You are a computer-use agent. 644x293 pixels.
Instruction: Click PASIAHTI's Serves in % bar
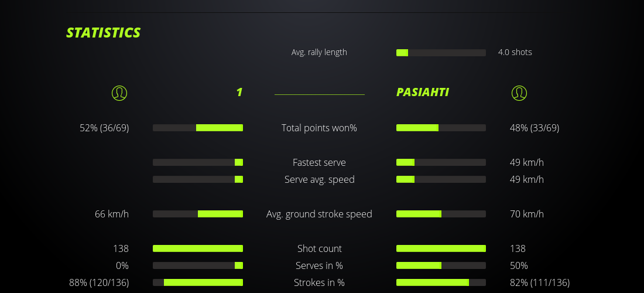coord(441,265)
